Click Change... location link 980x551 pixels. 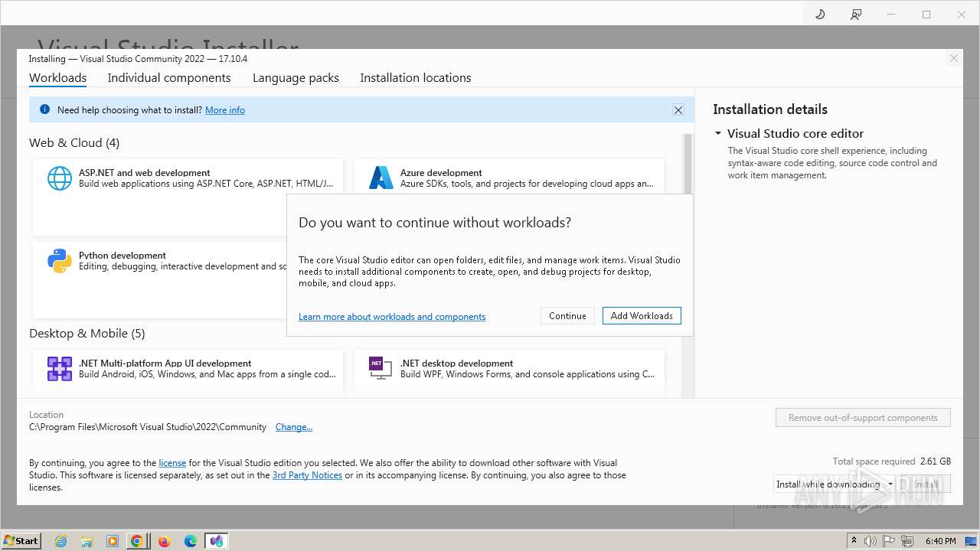pos(294,427)
